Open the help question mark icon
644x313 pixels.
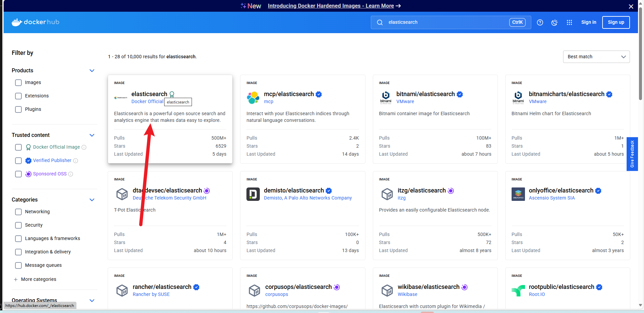tap(540, 22)
